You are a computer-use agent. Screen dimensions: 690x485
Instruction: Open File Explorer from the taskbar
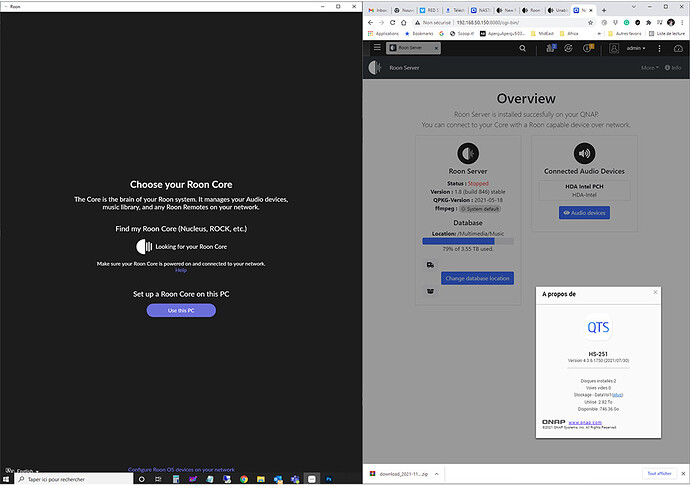point(261,479)
